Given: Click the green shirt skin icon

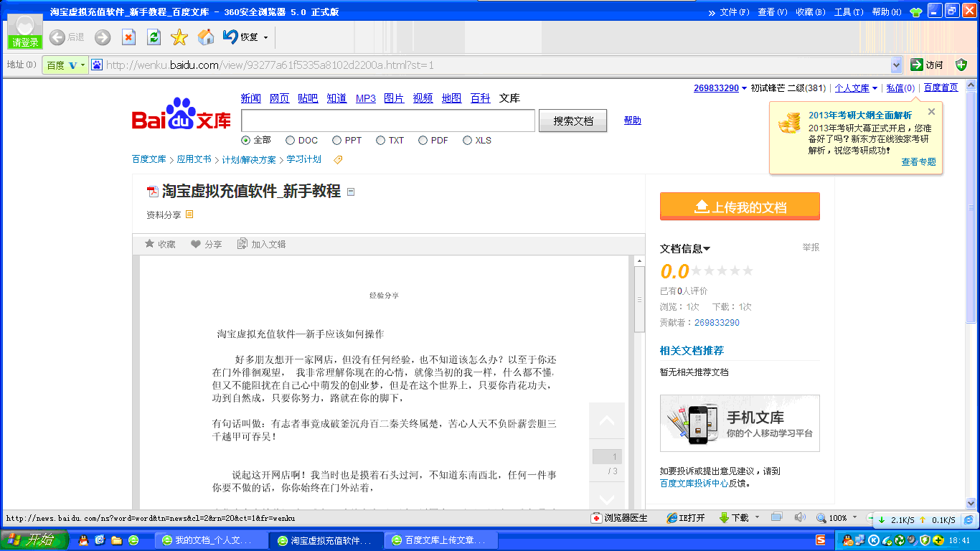Looking at the screenshot, I should (x=916, y=12).
